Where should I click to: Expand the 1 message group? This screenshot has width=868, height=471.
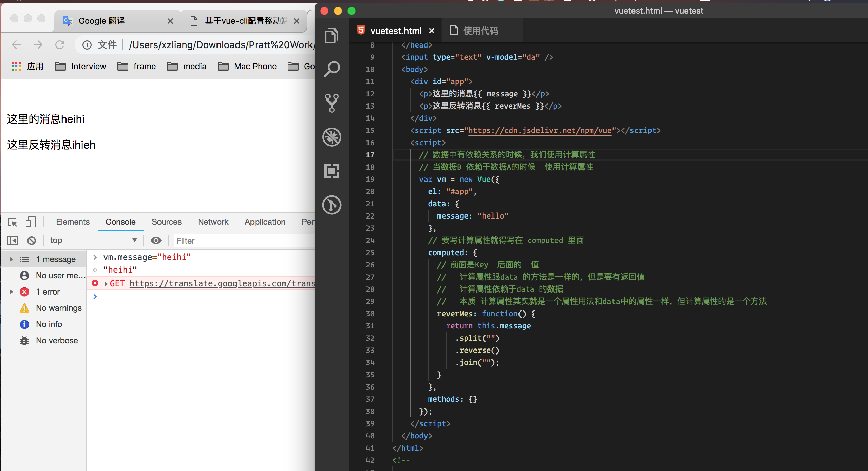pos(11,259)
